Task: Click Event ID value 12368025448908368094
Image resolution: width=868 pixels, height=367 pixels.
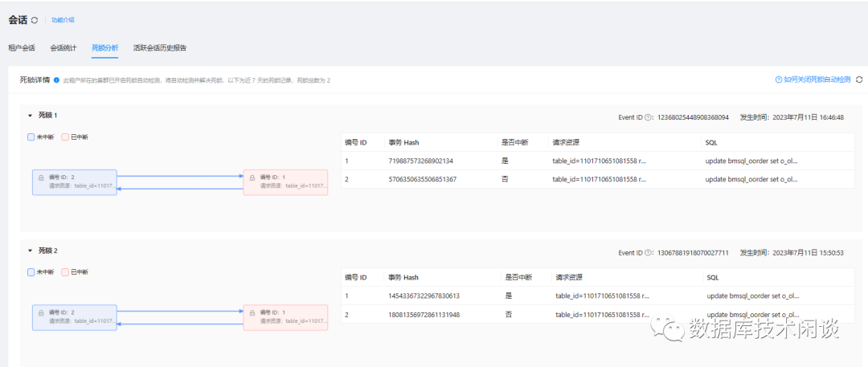Action: (x=693, y=118)
